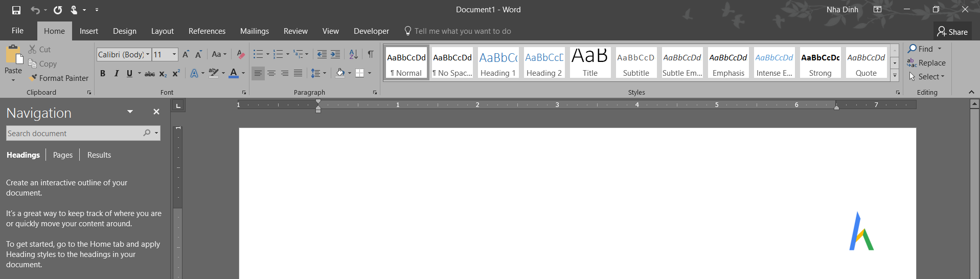Click the Text Effects glowing A icon
Viewport: 980px width, 279px height.
(x=194, y=73)
